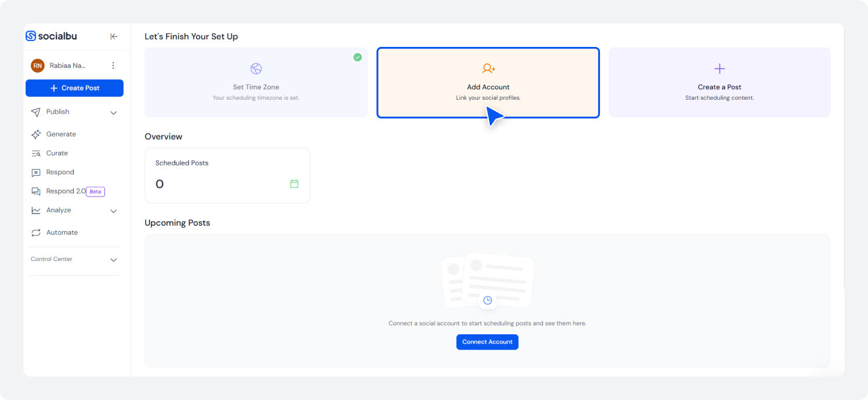Click 'Your scheduling timezone is set.' text
This screenshot has height=400, width=868.
click(256, 98)
